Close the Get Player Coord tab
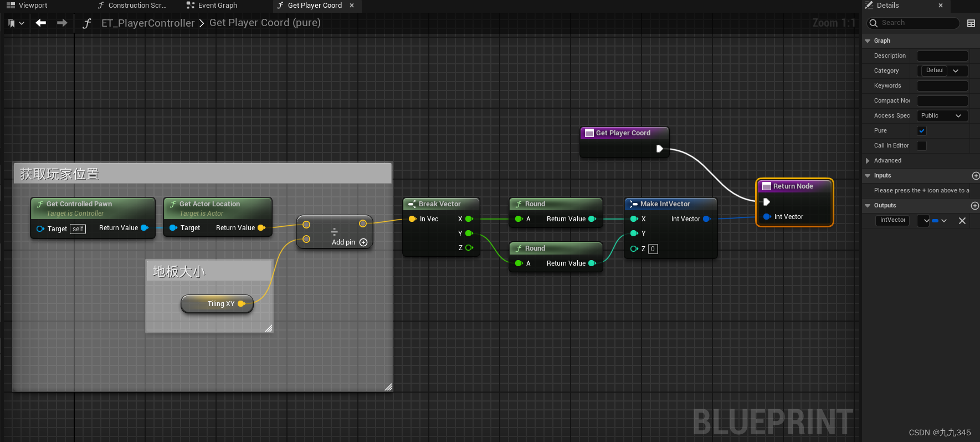The height and width of the screenshot is (442, 980). [352, 6]
